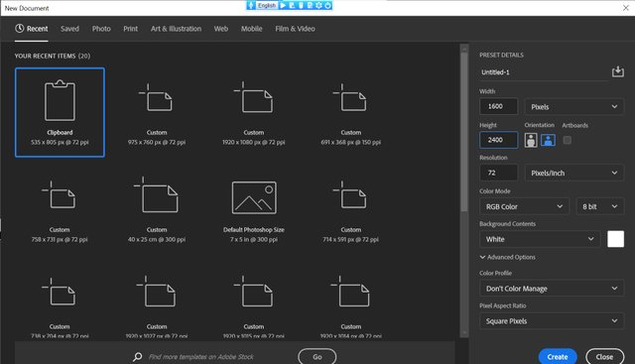Choose Custom 40 x 25 cm preset

(x=157, y=209)
